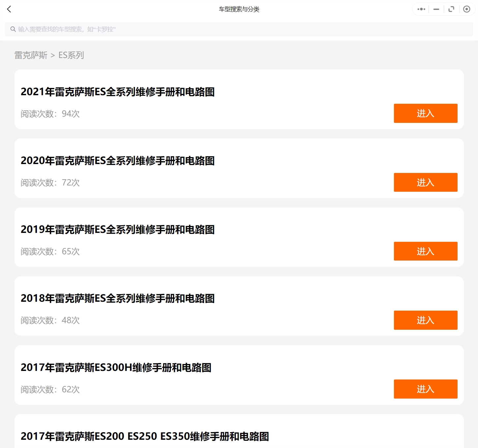Click the magnifier search icon
This screenshot has height=448, width=478.
(13, 29)
